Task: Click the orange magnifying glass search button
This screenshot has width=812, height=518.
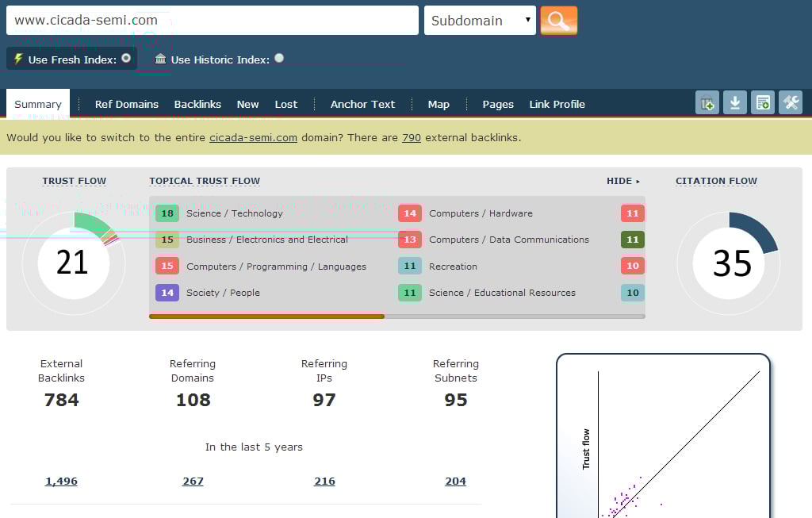Action: pos(558,21)
